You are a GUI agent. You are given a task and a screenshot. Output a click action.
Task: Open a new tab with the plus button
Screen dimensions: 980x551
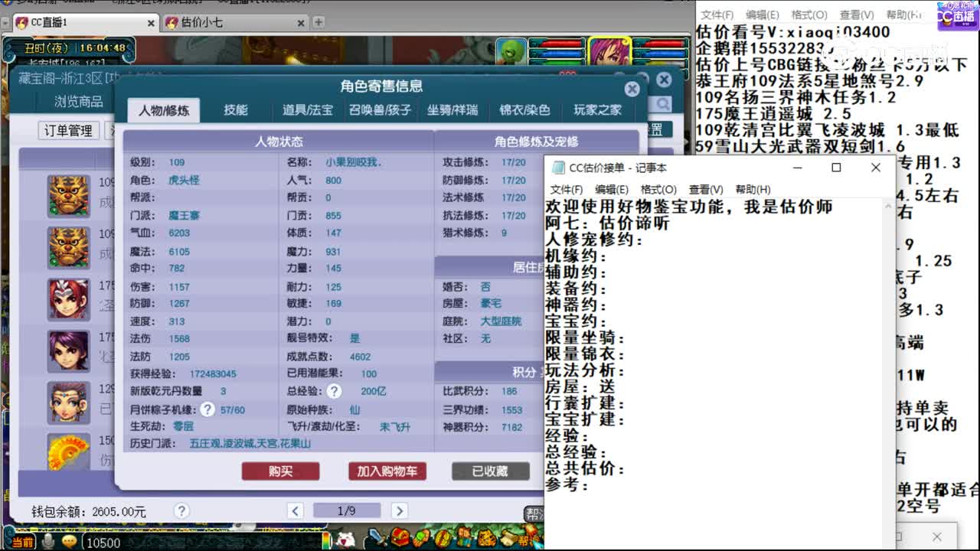click(x=319, y=23)
